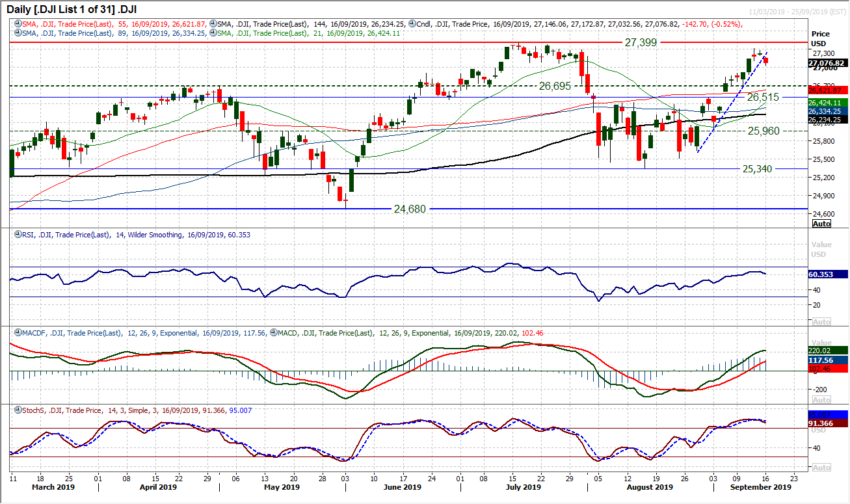Click the 25,960 level label
Image resolution: width=850 pixels, height=504 pixels.
(763, 131)
